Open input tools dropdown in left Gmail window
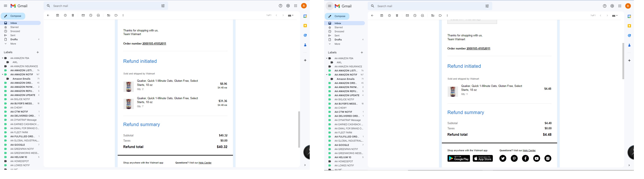The image size is (644, 179). 291,15
